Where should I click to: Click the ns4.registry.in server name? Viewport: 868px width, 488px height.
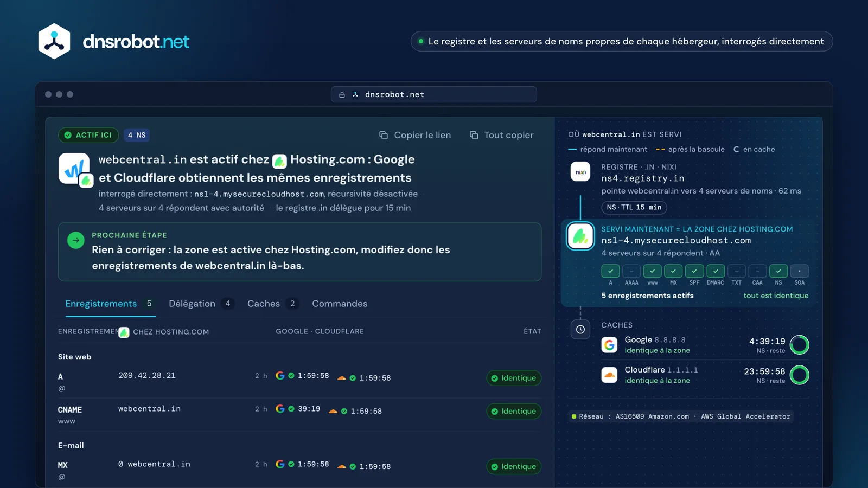[643, 178]
